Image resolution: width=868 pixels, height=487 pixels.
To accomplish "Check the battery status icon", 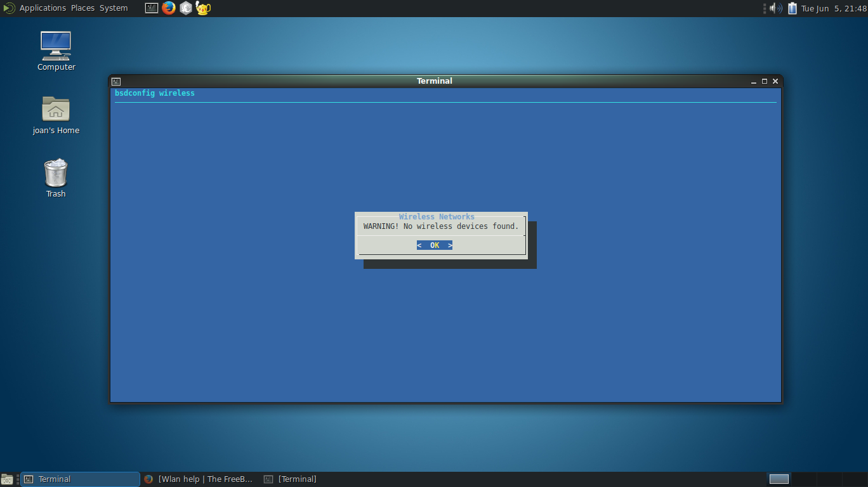I will [x=792, y=8].
